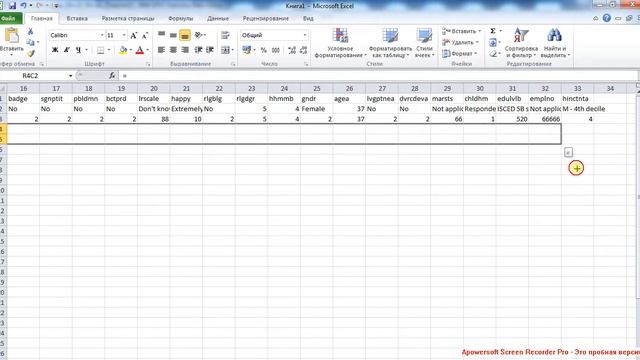
Task: Click the Формат cells button
Action: 459,53
